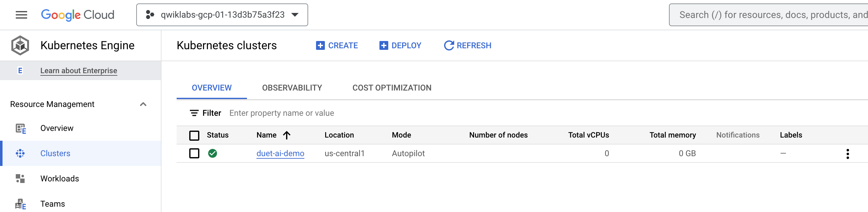The image size is (868, 212).
Task: Click the Filter lines icon
Action: click(x=194, y=113)
